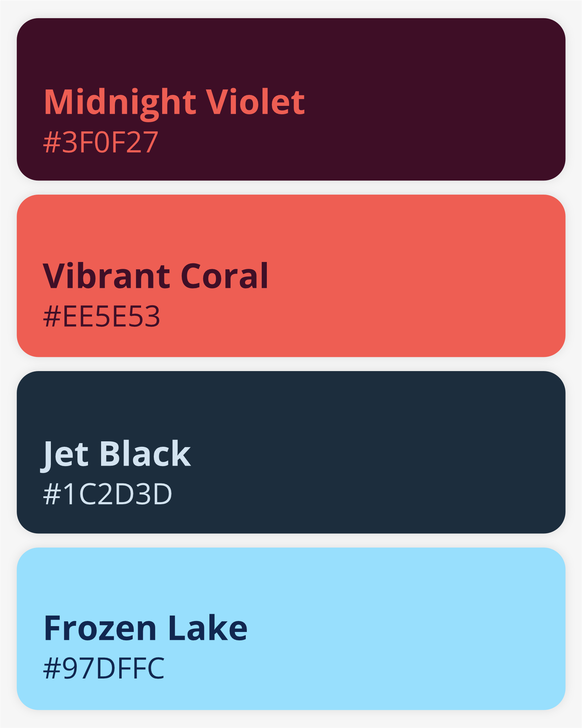Select the Vibrant Coral color card
582x728 pixels.
(291, 276)
